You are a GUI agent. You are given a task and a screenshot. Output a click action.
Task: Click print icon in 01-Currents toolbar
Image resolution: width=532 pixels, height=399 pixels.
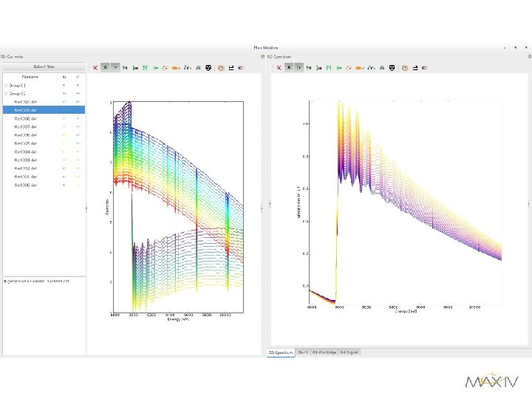click(x=241, y=68)
